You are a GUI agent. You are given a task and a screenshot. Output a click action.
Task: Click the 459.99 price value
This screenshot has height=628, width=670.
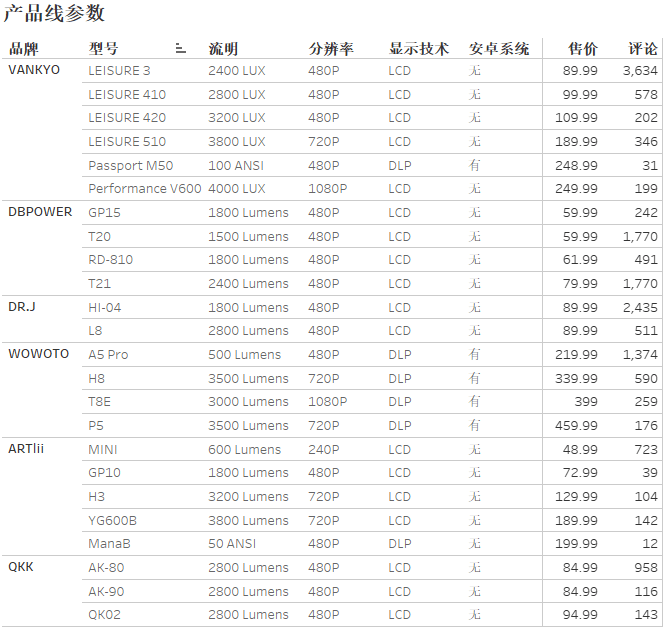coord(576,425)
